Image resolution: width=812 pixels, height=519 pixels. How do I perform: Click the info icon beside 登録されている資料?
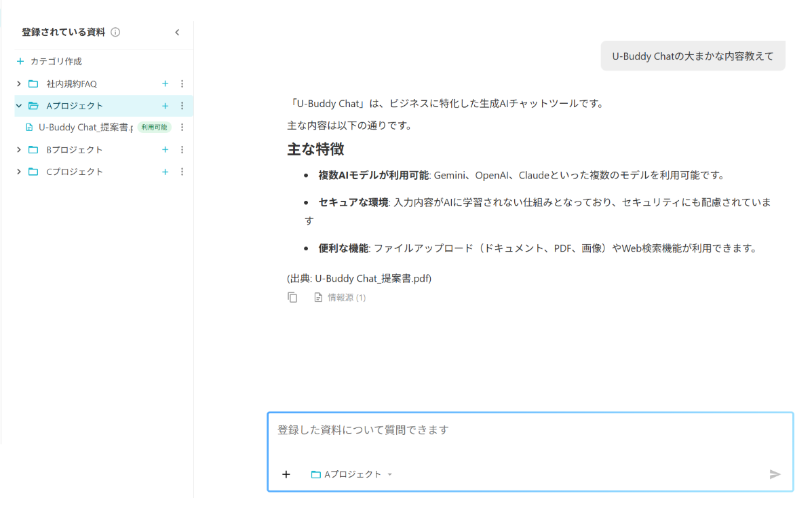(115, 32)
